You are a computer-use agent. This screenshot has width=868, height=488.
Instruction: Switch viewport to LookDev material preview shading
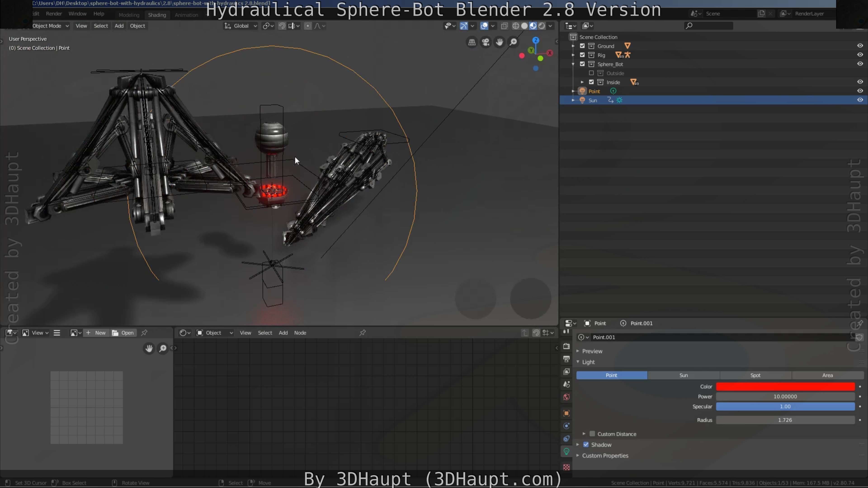pyautogui.click(x=533, y=26)
